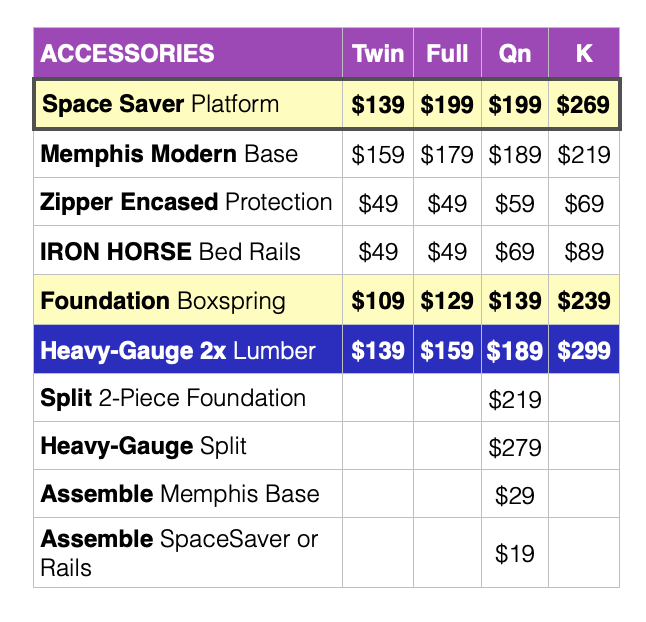Click Heavy-Gauge 2x Lumber King price $299
Screen dimensions: 646x622
click(583, 351)
